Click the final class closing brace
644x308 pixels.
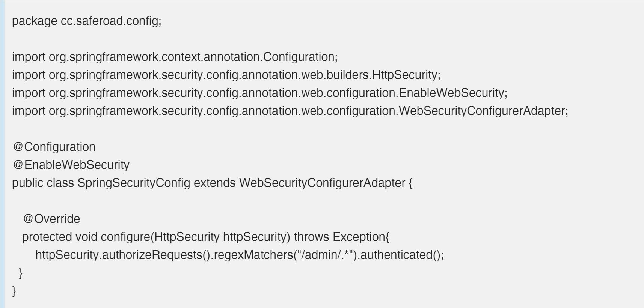coord(14,291)
